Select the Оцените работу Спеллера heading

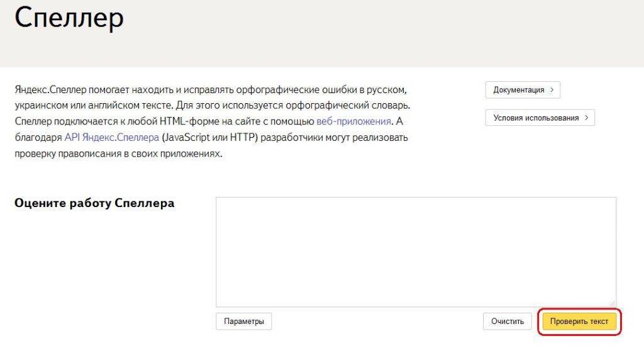click(x=94, y=203)
